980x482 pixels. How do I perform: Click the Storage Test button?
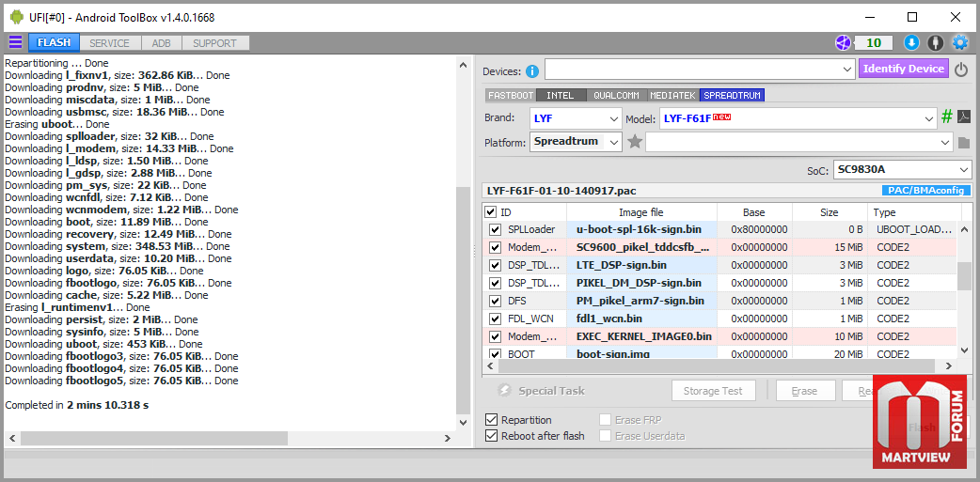pyautogui.click(x=713, y=391)
